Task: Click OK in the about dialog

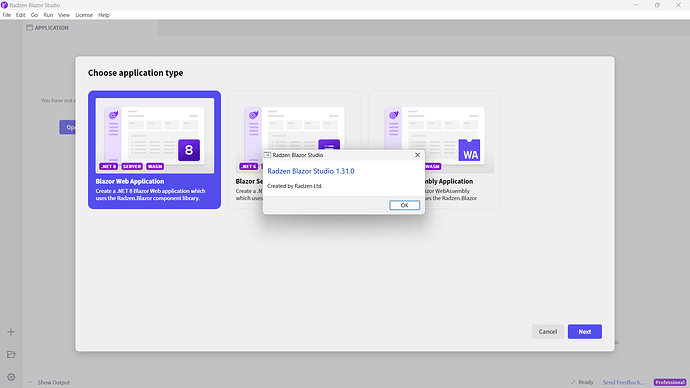Action: (404, 205)
